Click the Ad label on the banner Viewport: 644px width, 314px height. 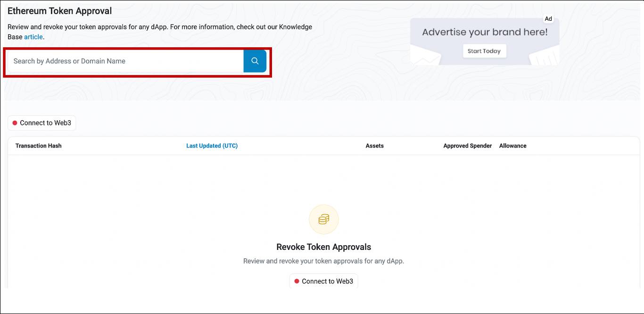coord(548,19)
